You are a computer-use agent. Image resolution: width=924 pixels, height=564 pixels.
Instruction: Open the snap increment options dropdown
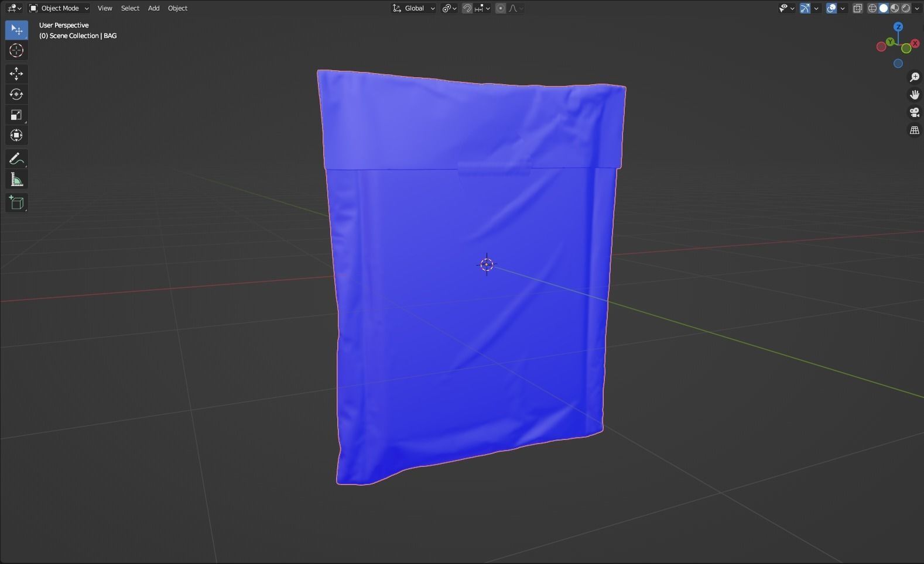[482, 8]
